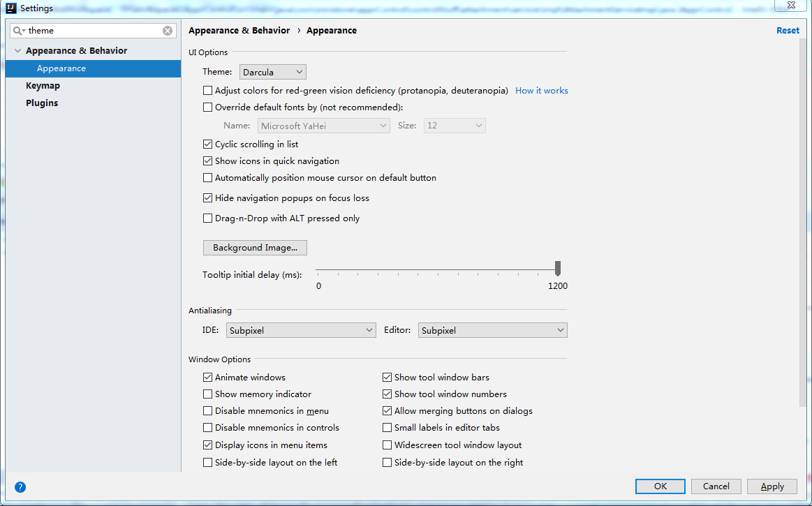Open the How it works link

pyautogui.click(x=542, y=91)
